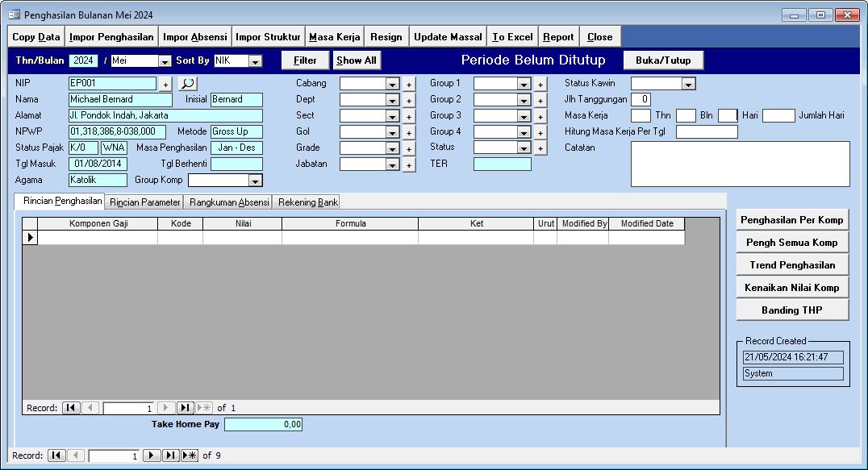Click the magnifier search icon beside NIP

[x=187, y=83]
